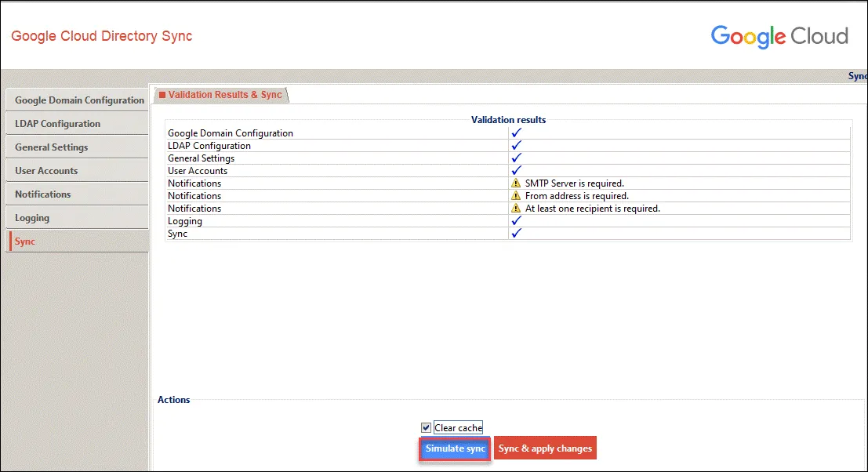Click General Settings validation row label

pos(201,158)
